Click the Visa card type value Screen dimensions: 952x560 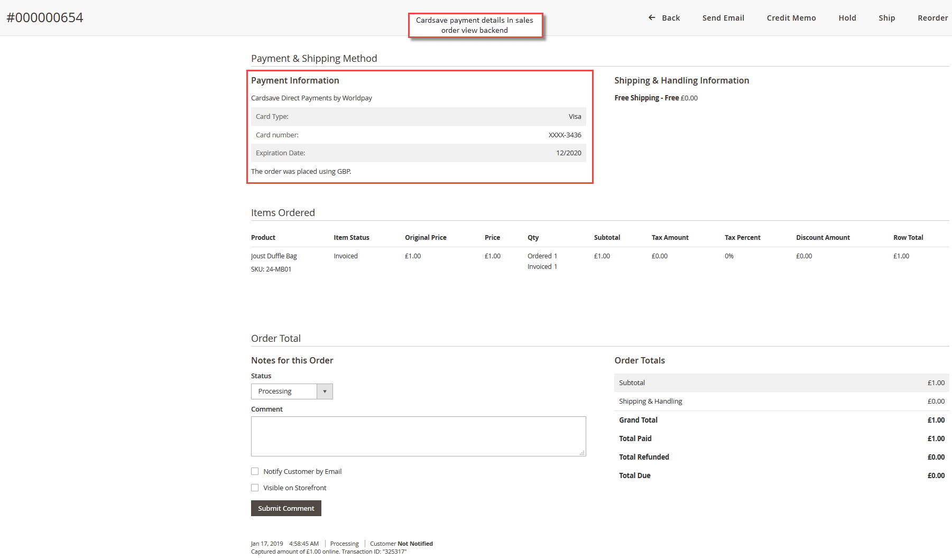575,117
